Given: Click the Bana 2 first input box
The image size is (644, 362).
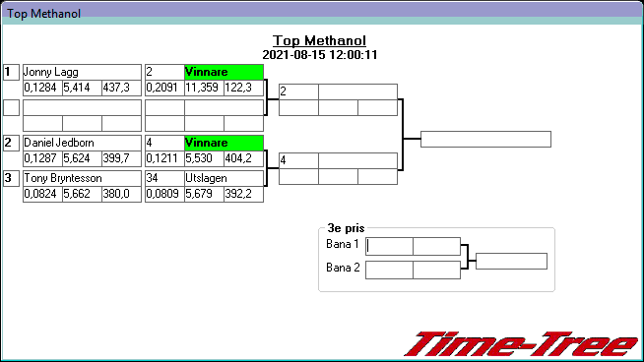Looking at the screenshot, I should [x=389, y=271].
